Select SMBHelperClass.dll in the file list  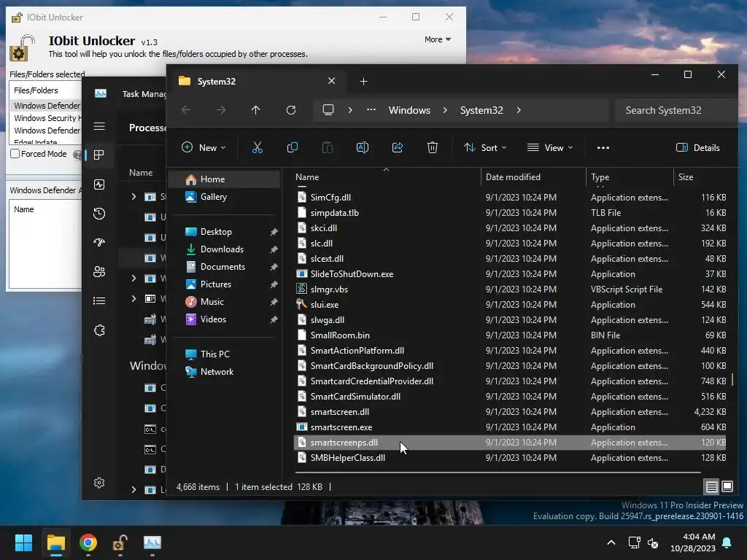click(510, 458)
